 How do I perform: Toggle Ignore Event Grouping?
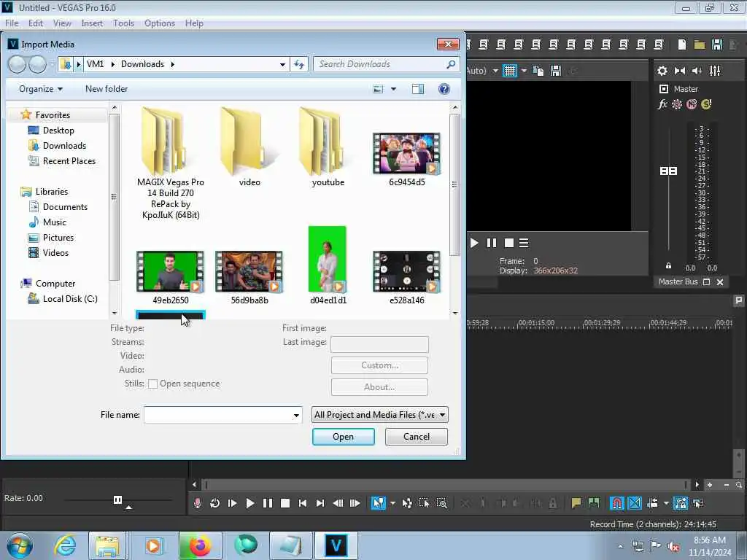coord(698,503)
